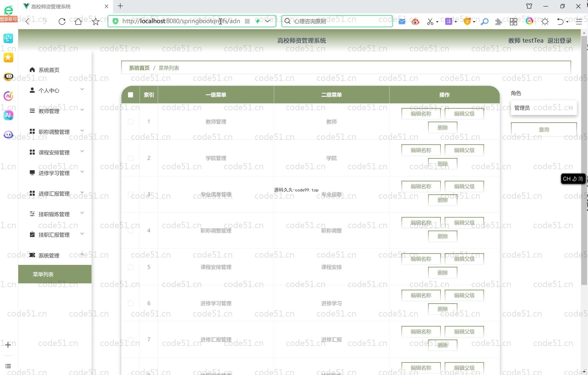
Task: Collapse the 系统管理 sidebar menu
Action: (x=55, y=256)
